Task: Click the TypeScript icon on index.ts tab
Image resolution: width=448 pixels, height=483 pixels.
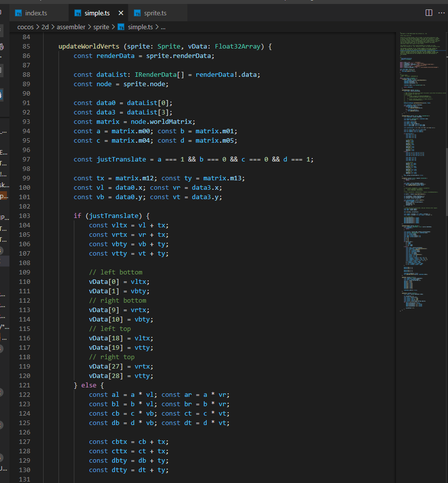Action: (x=19, y=13)
